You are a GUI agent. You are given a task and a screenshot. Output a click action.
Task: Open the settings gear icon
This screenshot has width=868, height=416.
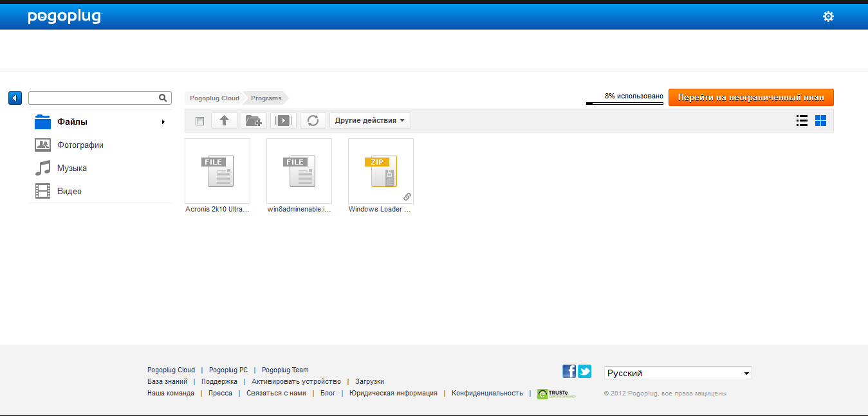828,17
